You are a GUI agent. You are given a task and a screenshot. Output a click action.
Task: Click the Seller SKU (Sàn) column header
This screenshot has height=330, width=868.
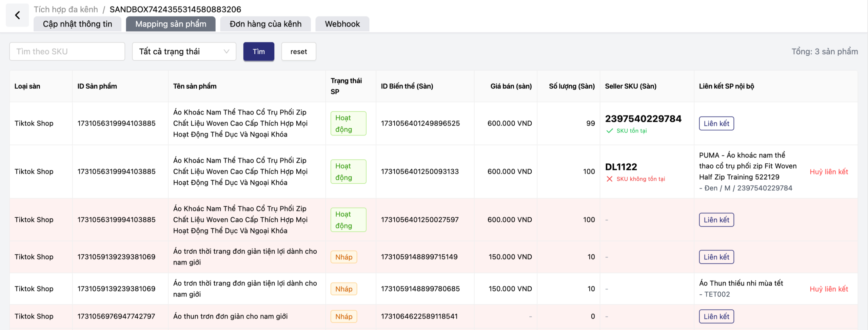point(630,86)
